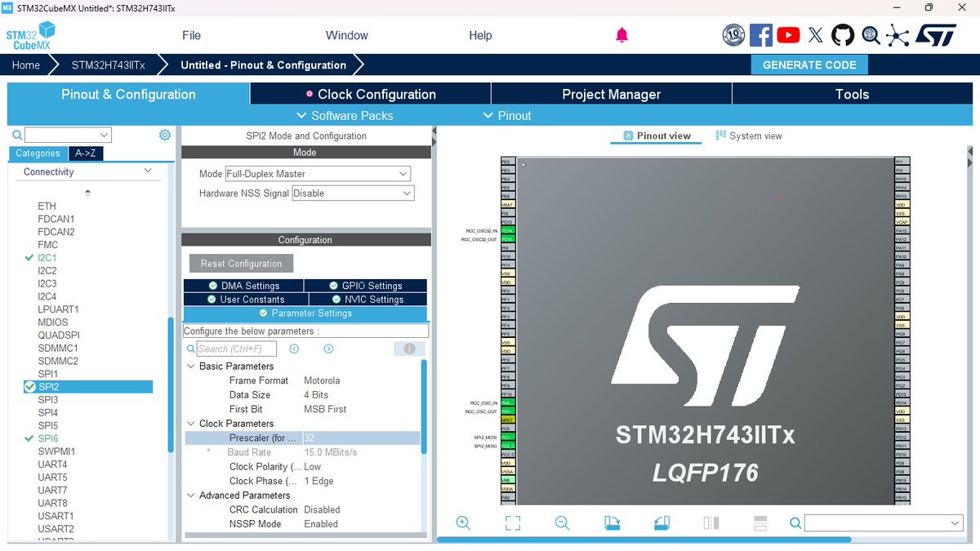This screenshot has height=551, width=980.
Task: Click the horizontal split view icon
Action: [x=760, y=523]
